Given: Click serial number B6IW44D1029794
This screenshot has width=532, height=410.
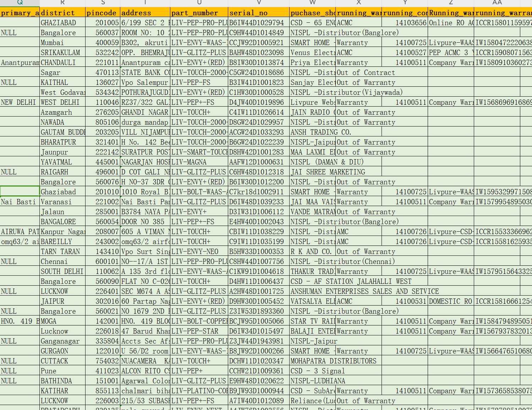Looking at the screenshot, I should pos(259,23).
